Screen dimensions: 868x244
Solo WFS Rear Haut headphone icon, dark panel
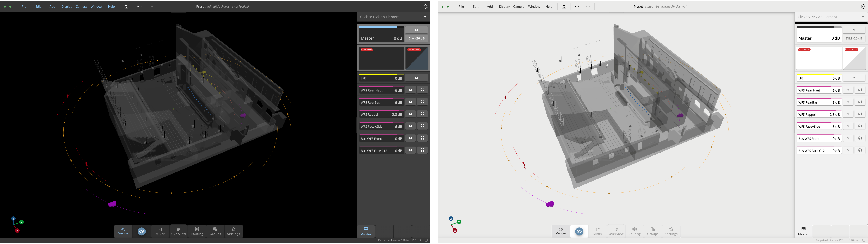pyautogui.click(x=422, y=90)
